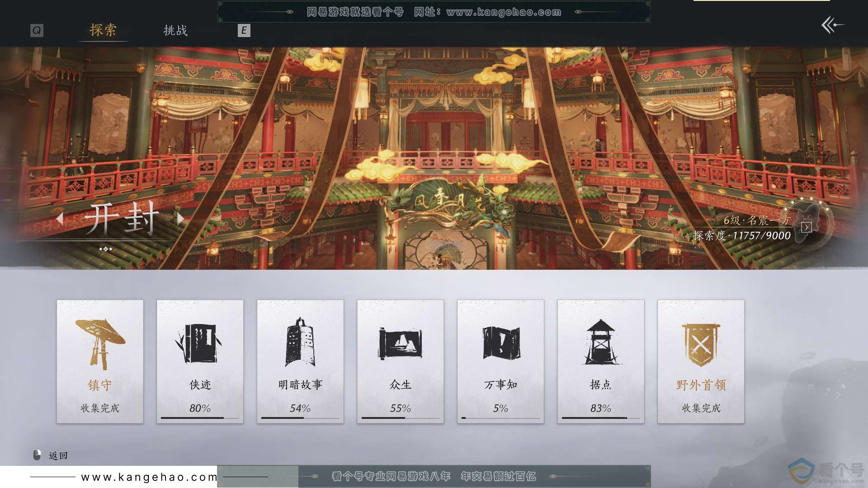
Task: Click the 54% value on 明暗故事 card
Action: point(300,408)
